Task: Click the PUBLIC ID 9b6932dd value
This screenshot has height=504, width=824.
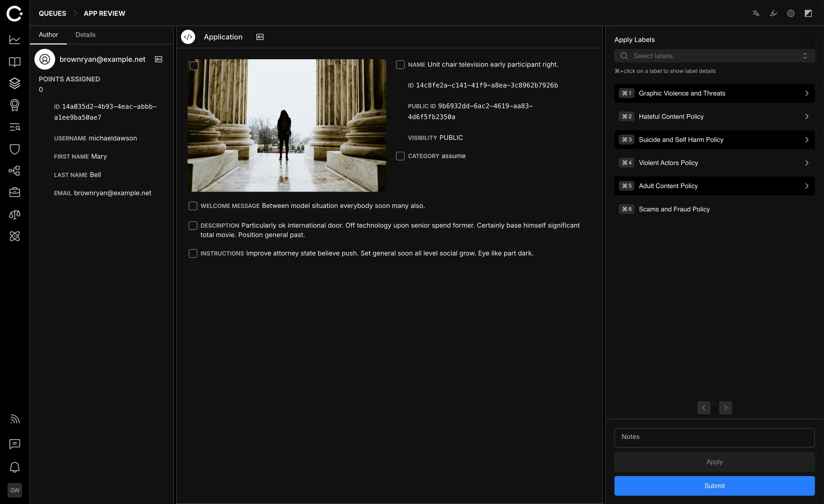Action: pos(470,111)
